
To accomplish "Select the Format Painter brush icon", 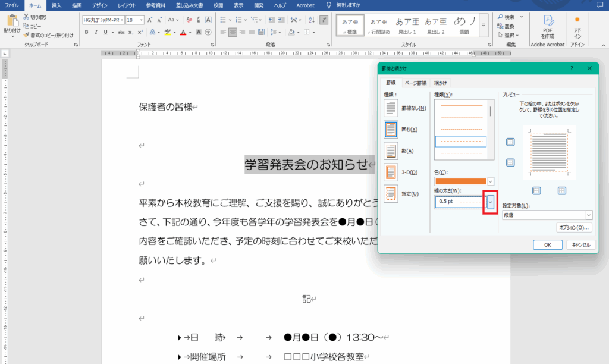I will click(x=26, y=35).
